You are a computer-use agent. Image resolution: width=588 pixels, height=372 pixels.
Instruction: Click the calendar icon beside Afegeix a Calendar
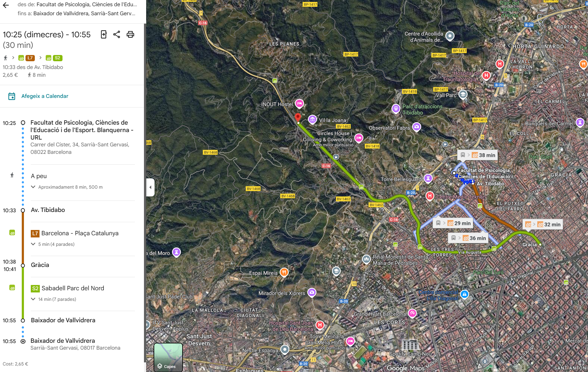(x=12, y=96)
